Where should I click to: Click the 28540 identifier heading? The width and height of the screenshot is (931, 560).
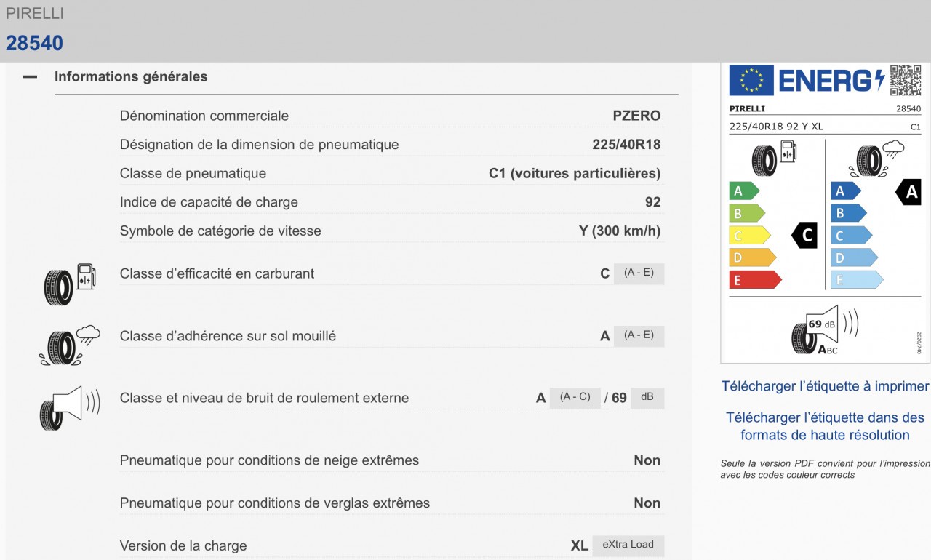click(35, 43)
